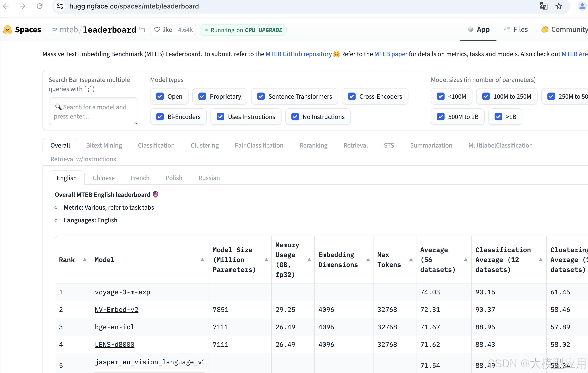Screen dimensions: 588x373
Task: Open the browser profile avatar icon
Action: (x=582, y=6)
